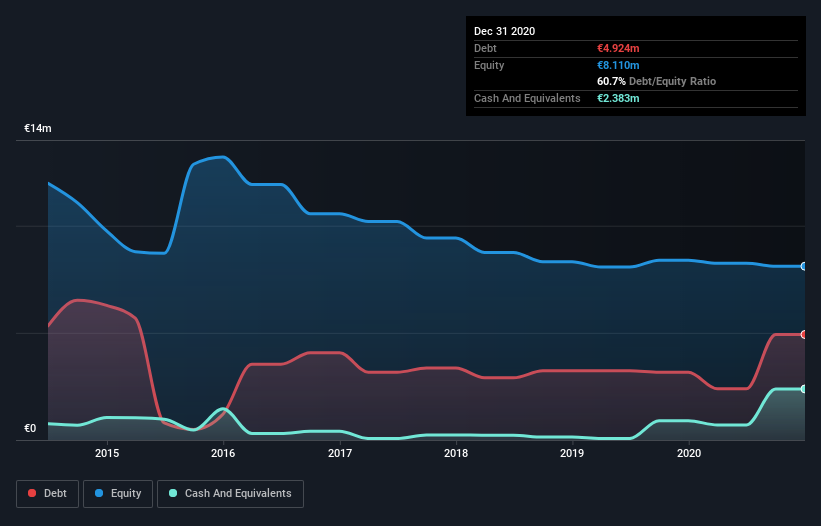
Task: Click the teal Cash legend dot
Action: pos(173,493)
